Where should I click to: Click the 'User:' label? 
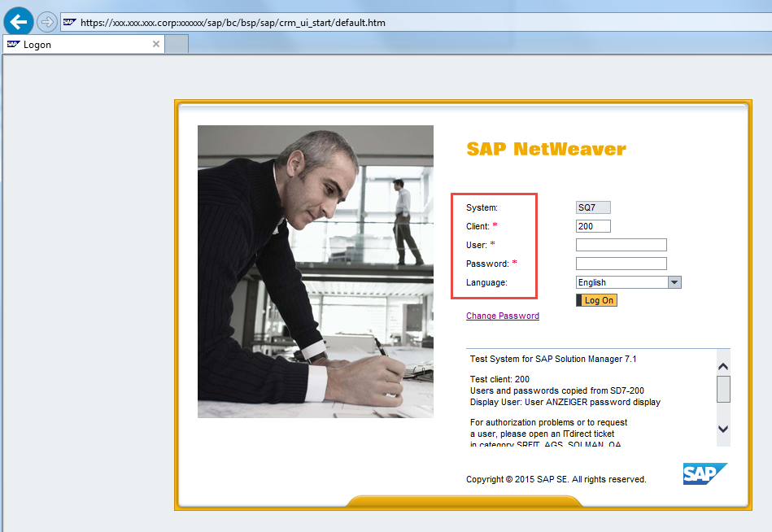tap(477, 245)
